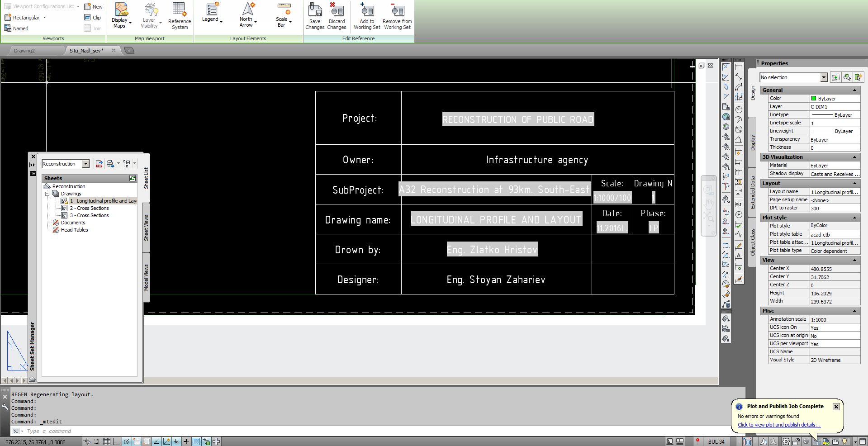Click Remove from Working Set
The height and width of the screenshot is (446, 868).
(397, 16)
